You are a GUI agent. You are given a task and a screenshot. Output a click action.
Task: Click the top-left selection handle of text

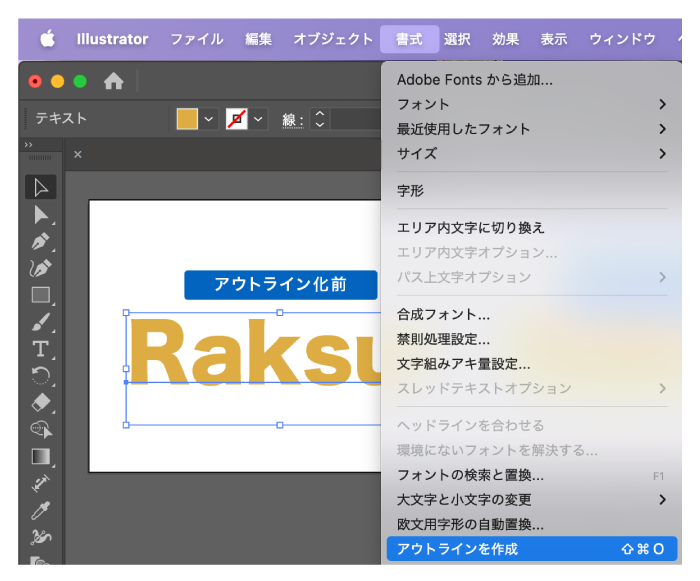[126, 313]
